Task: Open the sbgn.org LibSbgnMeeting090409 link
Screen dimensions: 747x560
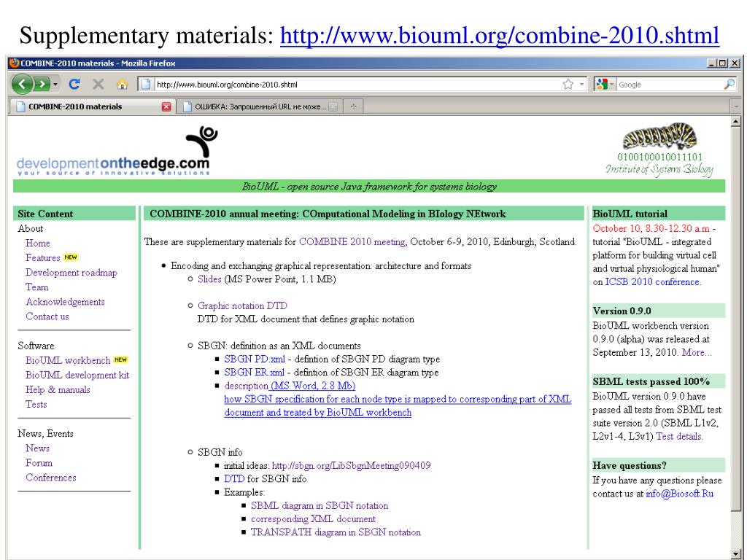Action: [x=351, y=466]
